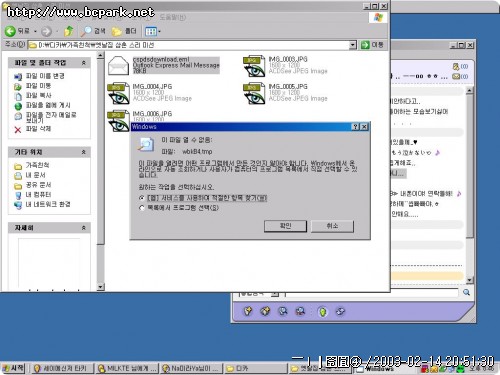Click messenger chat scrollbar up arrow
The width and height of the screenshot is (500, 375).
coord(469,90)
